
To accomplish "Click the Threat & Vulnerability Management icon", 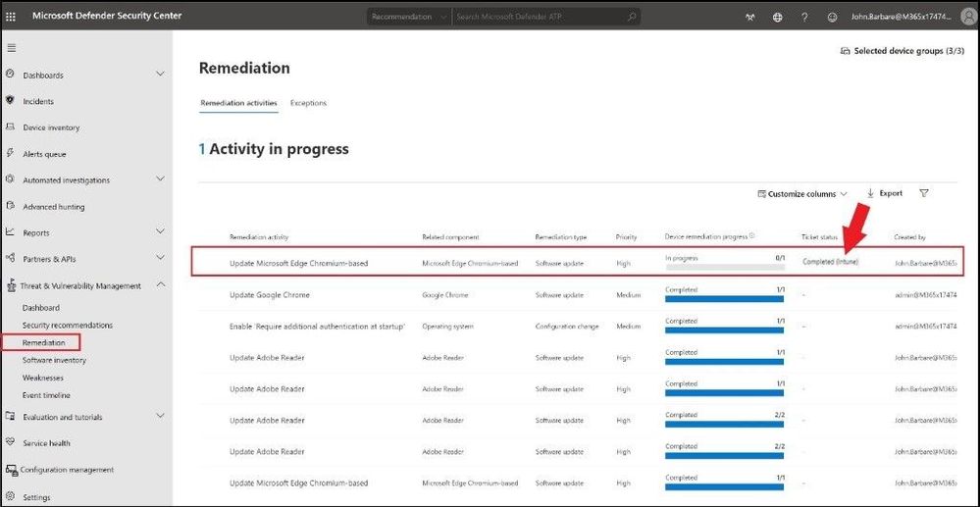I will (x=11, y=285).
